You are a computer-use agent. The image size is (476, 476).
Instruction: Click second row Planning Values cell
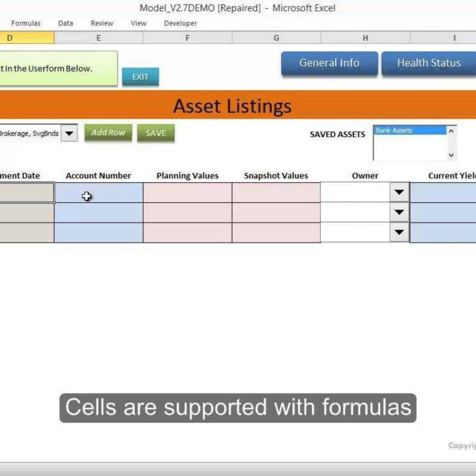click(187, 212)
